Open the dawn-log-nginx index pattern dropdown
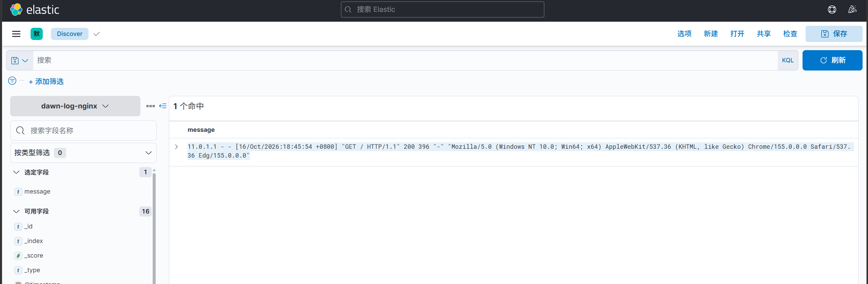The image size is (868, 284). click(75, 106)
